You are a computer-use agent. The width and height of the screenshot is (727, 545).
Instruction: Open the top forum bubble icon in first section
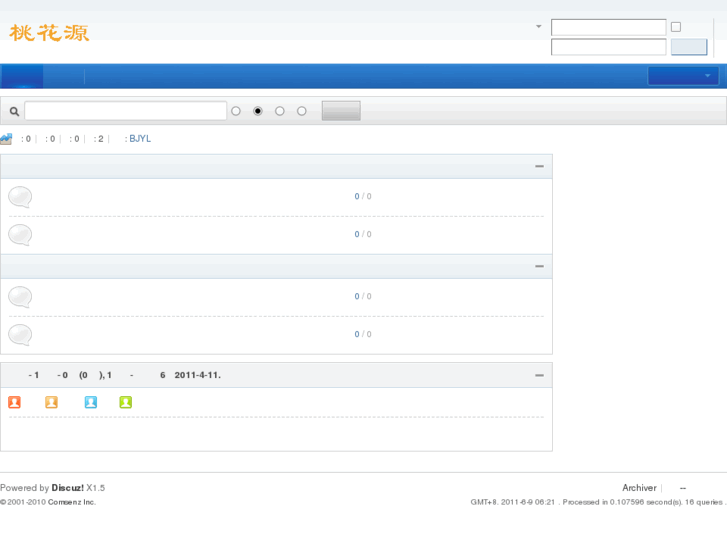pyautogui.click(x=20, y=197)
